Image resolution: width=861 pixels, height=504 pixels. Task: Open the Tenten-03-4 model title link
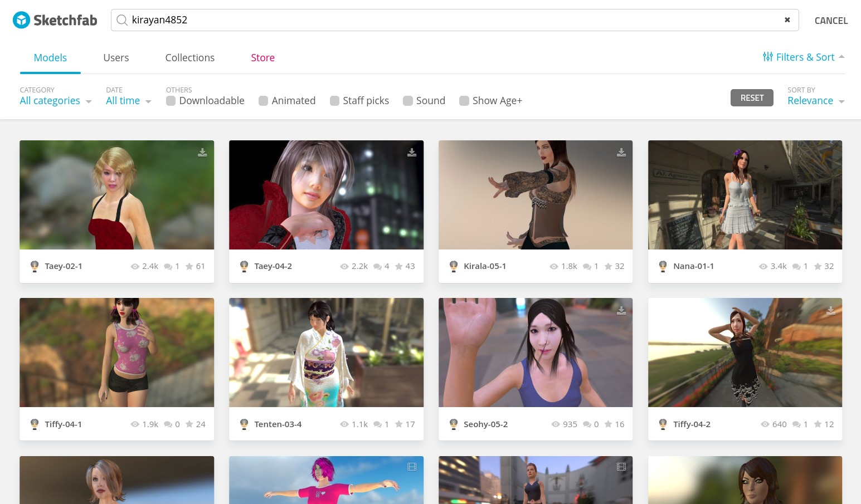pos(278,424)
